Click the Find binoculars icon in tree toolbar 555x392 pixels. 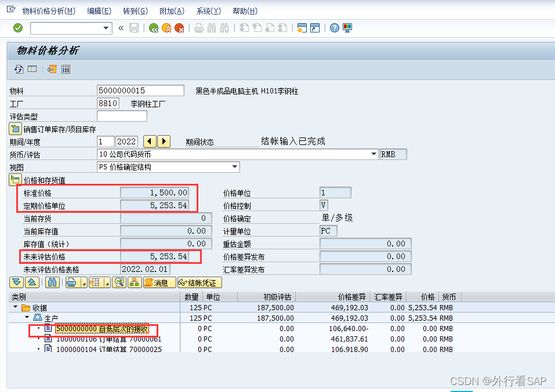point(52,282)
